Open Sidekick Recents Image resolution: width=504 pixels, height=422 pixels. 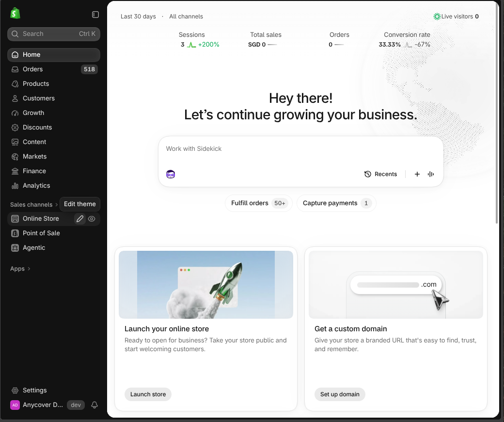(x=380, y=174)
